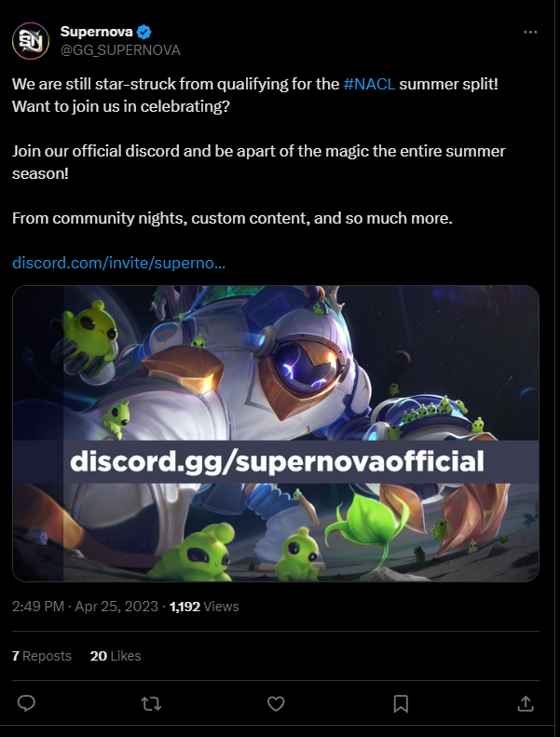
Task: Click the @GG_SUPERNOVA handle
Action: [120, 50]
